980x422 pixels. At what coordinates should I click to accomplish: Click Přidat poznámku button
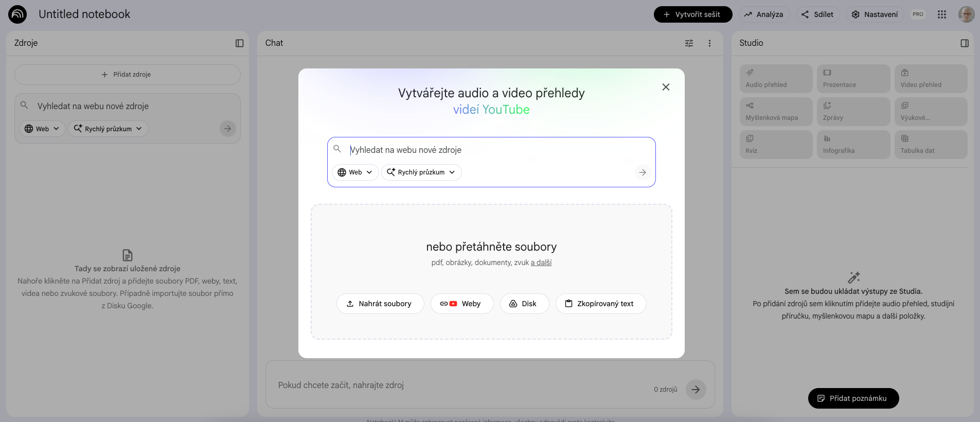[853, 398]
